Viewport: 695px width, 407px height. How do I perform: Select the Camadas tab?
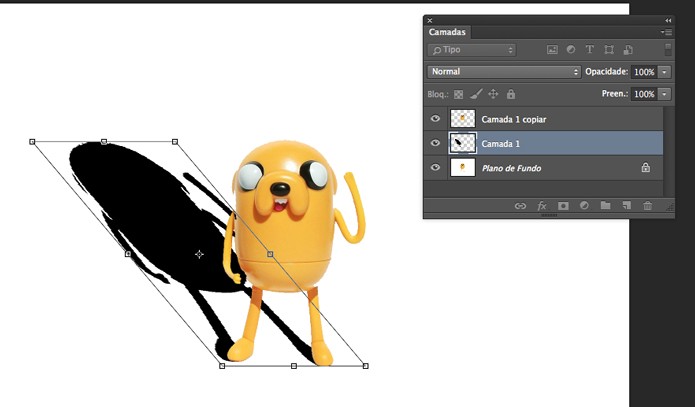pos(447,32)
